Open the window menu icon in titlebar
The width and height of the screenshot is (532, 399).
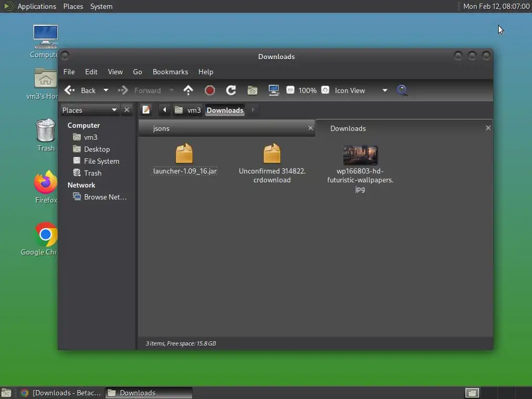(65, 55)
